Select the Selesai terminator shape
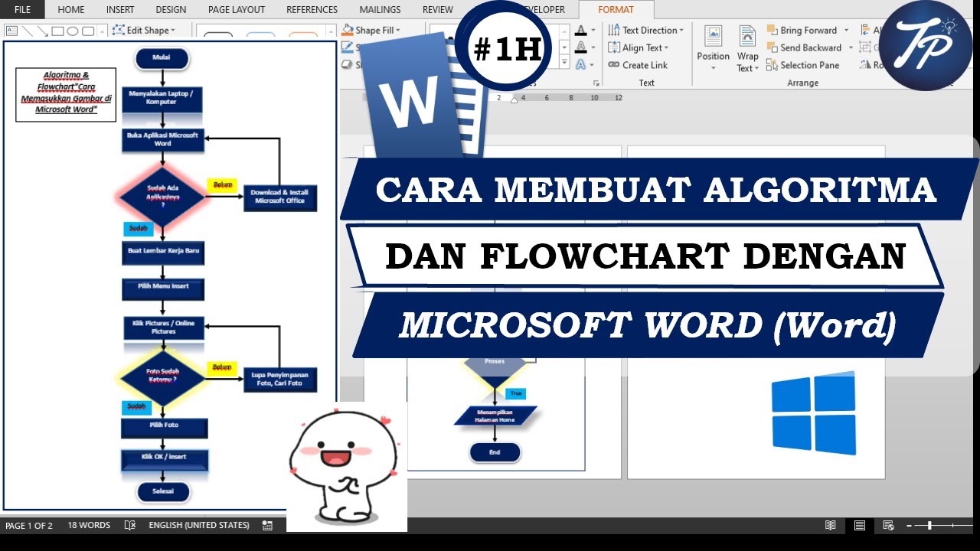 click(x=163, y=491)
